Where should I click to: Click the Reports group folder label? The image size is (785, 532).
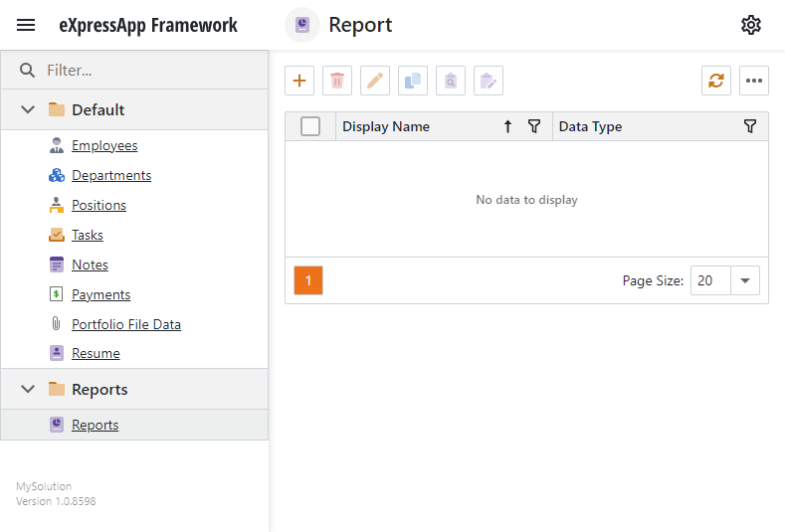[99, 390]
